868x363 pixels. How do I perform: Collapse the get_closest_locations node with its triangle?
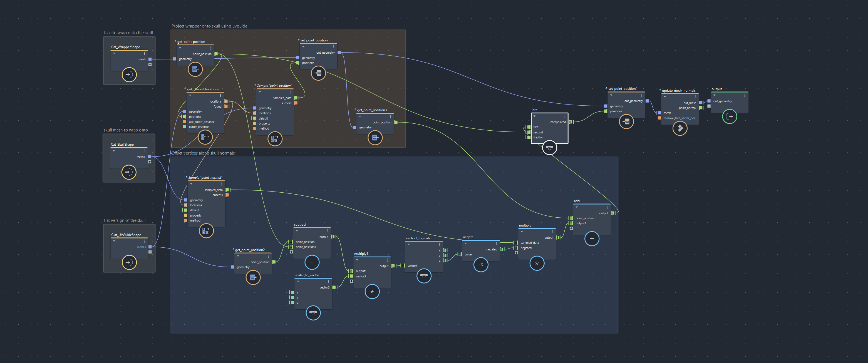point(190,96)
